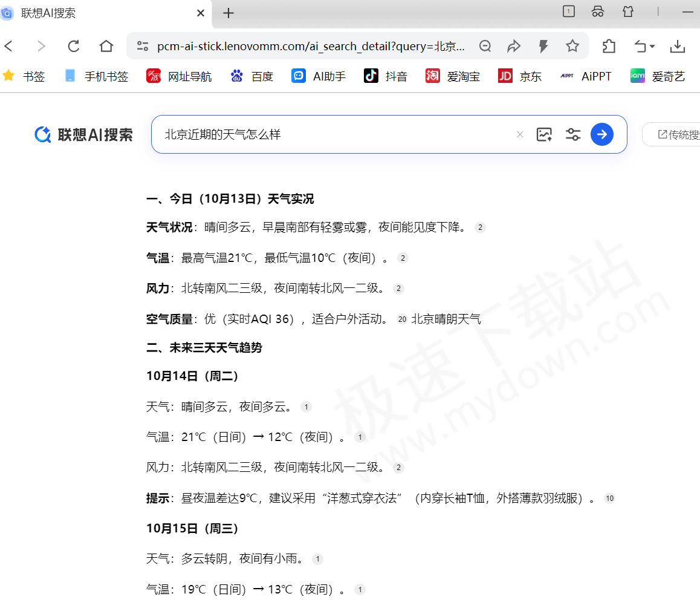700x608 pixels.
Task: Open the share arrow in the address bar
Action: pyautogui.click(x=514, y=46)
